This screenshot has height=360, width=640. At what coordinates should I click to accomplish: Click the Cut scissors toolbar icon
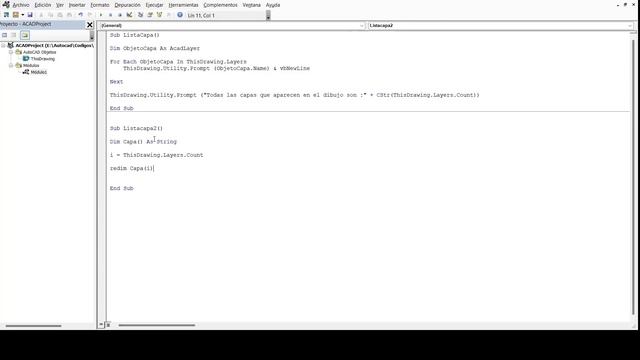coord(41,15)
